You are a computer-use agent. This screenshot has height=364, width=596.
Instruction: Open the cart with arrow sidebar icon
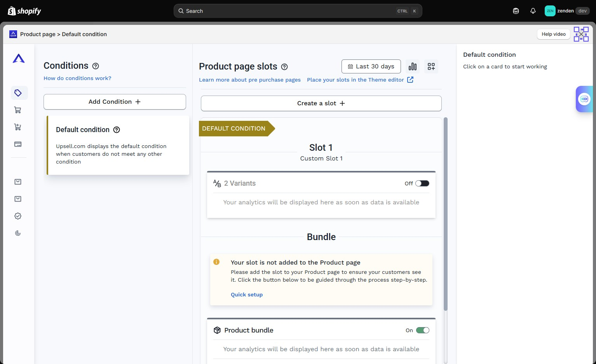tap(18, 127)
